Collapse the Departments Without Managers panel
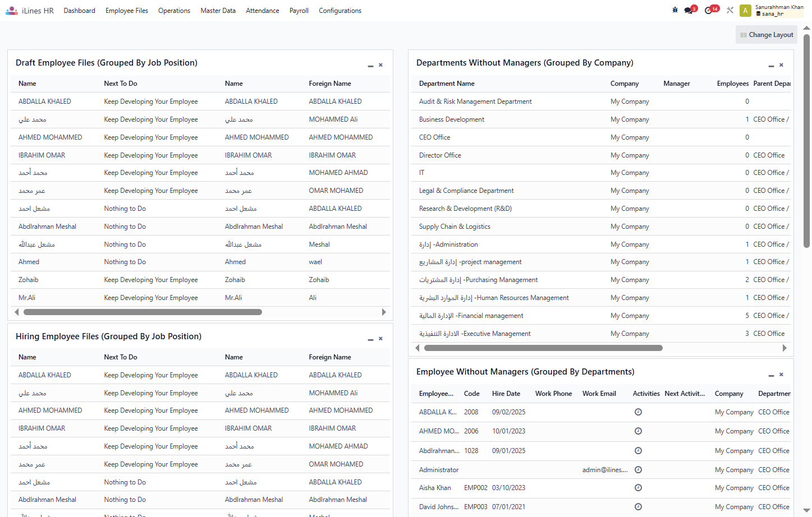The width and height of the screenshot is (812, 517). [771, 66]
